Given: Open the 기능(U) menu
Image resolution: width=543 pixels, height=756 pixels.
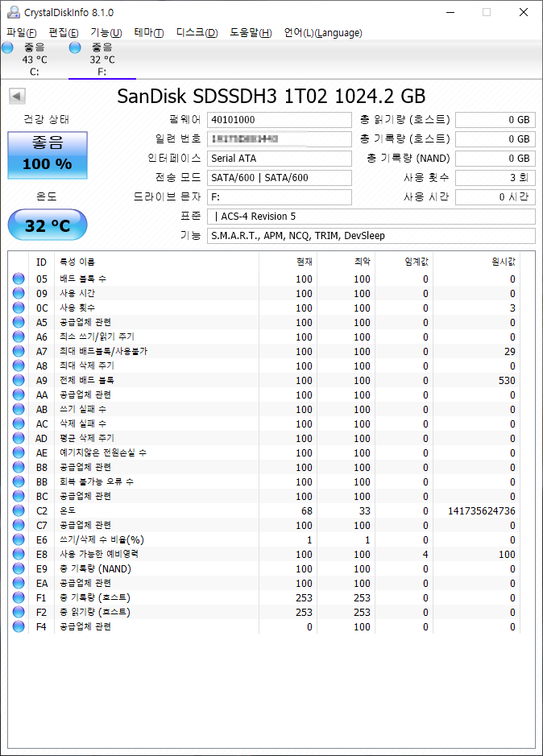Looking at the screenshot, I should (x=106, y=33).
